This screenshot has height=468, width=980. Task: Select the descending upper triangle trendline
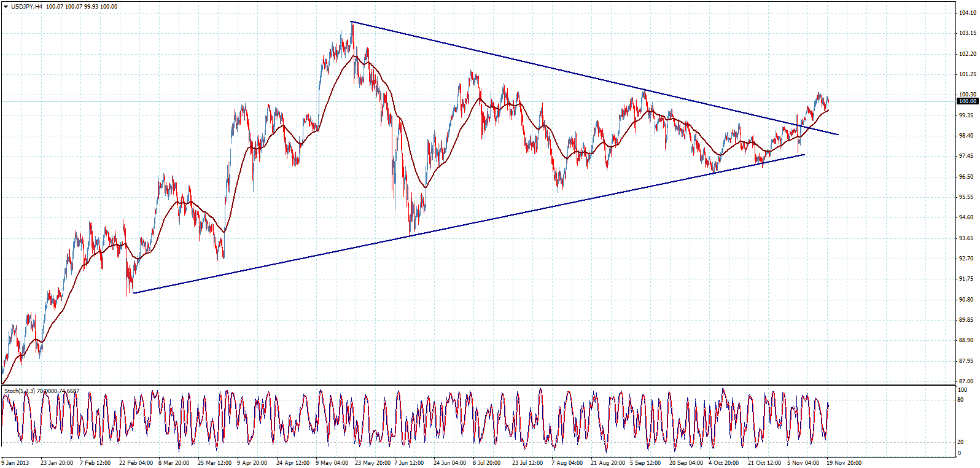594,78
